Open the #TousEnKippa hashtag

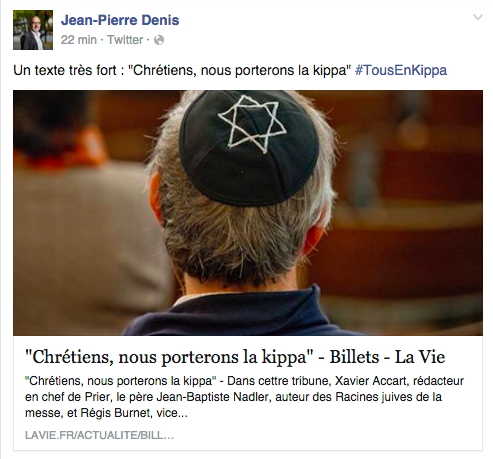[401, 70]
